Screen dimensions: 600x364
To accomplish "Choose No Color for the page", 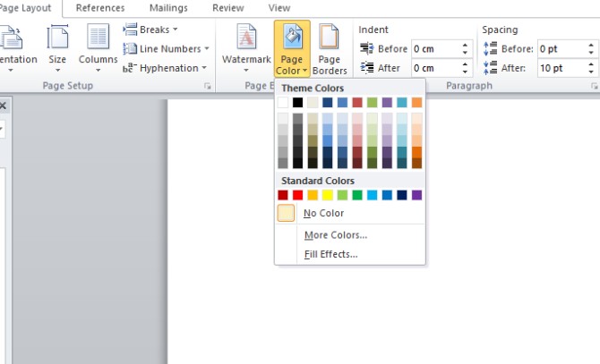I will [x=350, y=213].
